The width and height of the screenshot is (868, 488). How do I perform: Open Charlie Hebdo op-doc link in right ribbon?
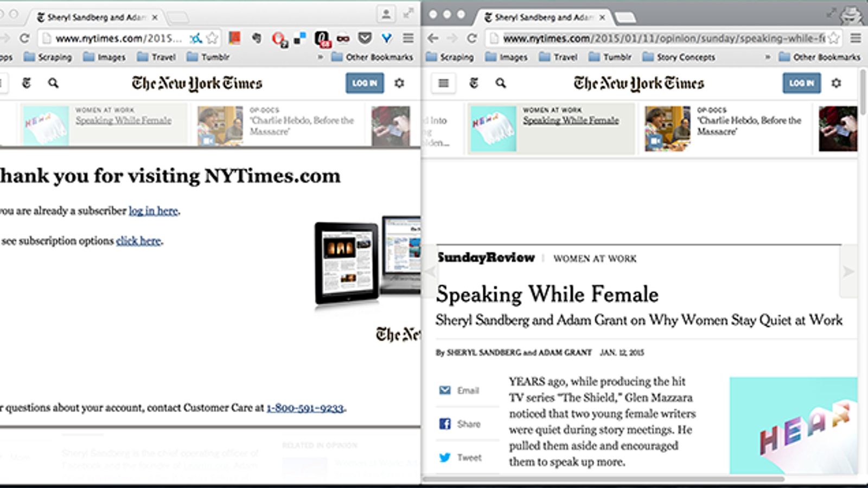(749, 126)
